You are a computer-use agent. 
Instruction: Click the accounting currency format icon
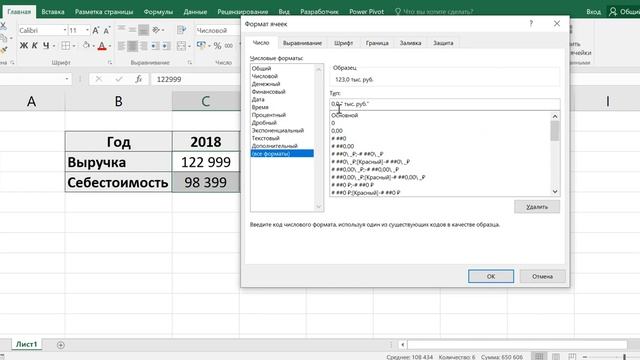(201, 45)
